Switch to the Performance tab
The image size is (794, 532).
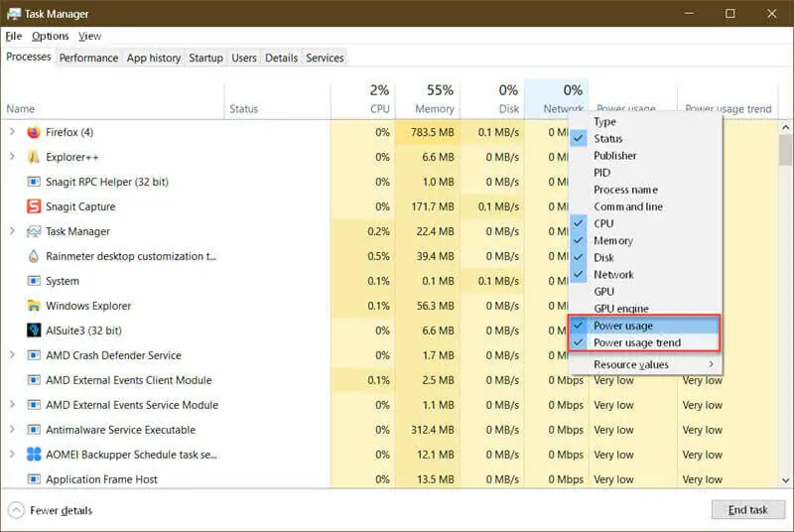(x=88, y=58)
